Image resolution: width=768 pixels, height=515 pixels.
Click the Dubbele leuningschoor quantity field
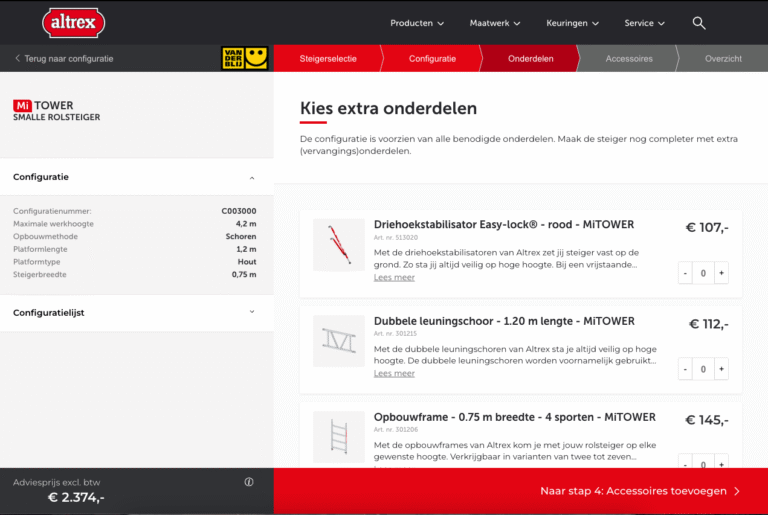pos(703,369)
